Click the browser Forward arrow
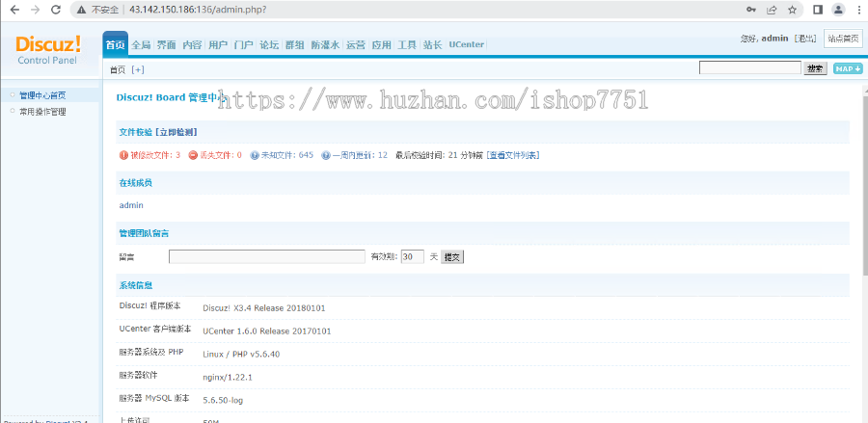Screen dimensions: 868x423 pyautogui.click(x=35, y=10)
